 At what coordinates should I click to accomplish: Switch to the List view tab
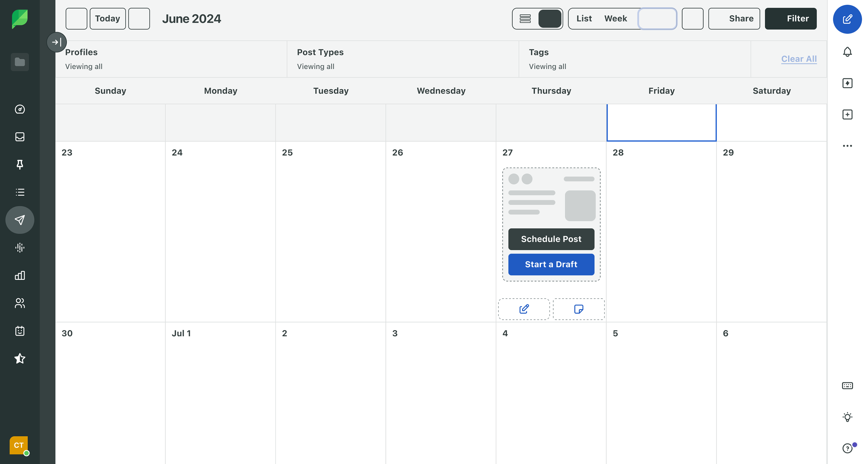click(x=584, y=19)
